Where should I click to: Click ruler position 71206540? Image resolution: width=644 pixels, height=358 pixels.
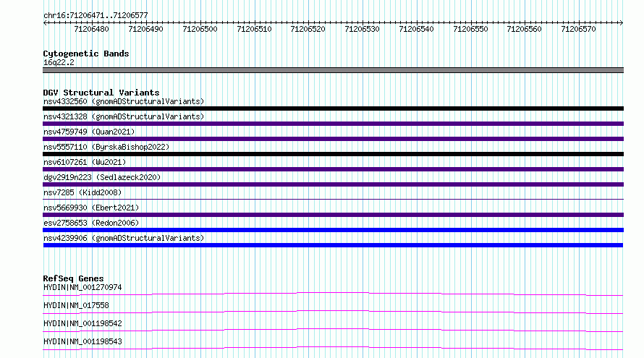click(417, 29)
